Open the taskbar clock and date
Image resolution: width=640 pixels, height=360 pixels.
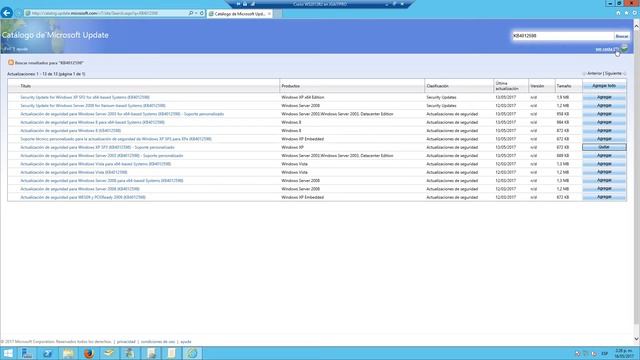tap(624, 353)
